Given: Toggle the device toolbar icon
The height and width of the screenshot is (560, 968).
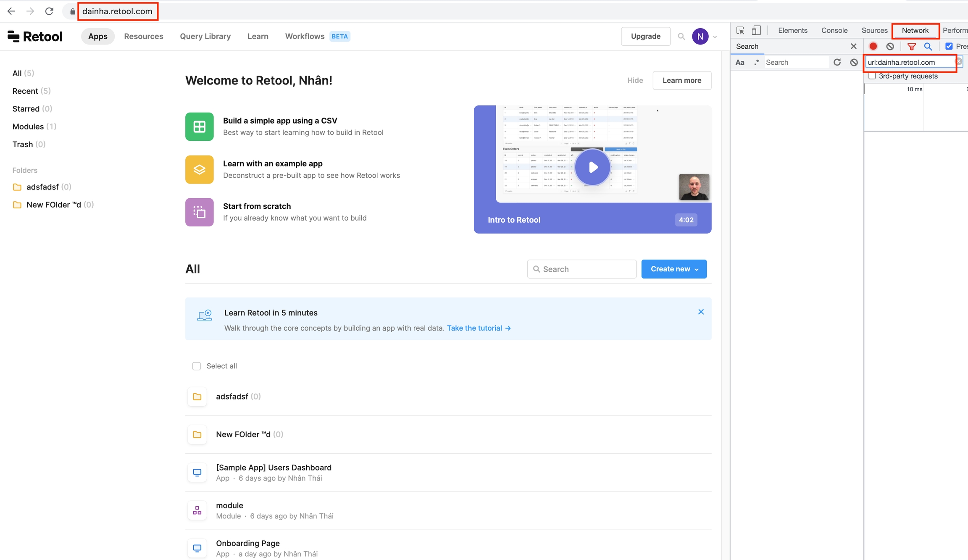Looking at the screenshot, I should [x=756, y=30].
